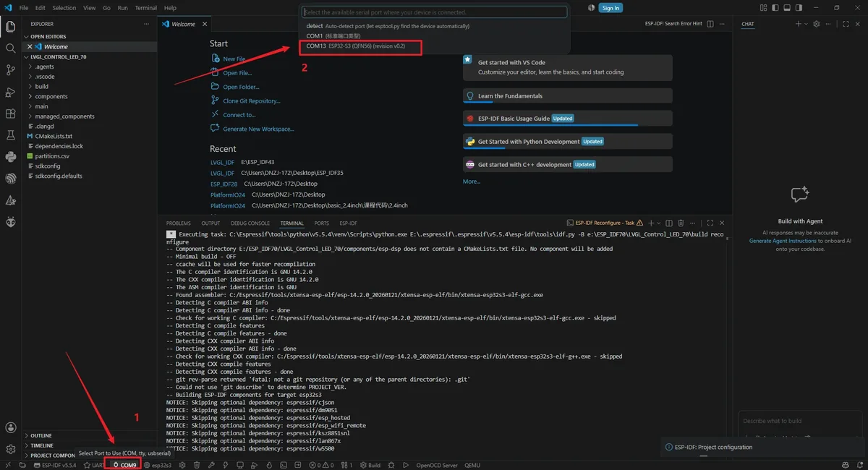Open the Manage gear in activity bar
The image size is (868, 470).
coord(10,449)
